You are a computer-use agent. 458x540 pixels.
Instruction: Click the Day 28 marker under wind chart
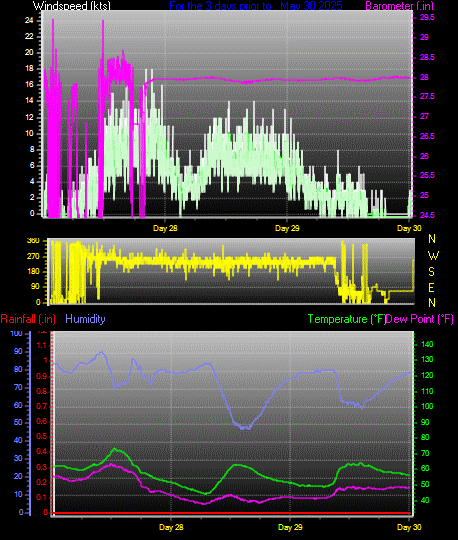(x=165, y=228)
